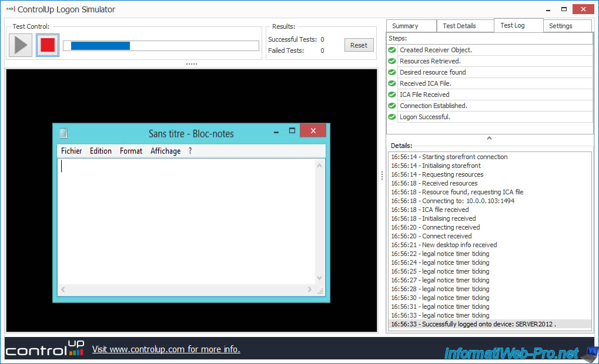Select log line 'Connecting received'
This screenshot has width=599, height=364.
[x=490, y=227]
